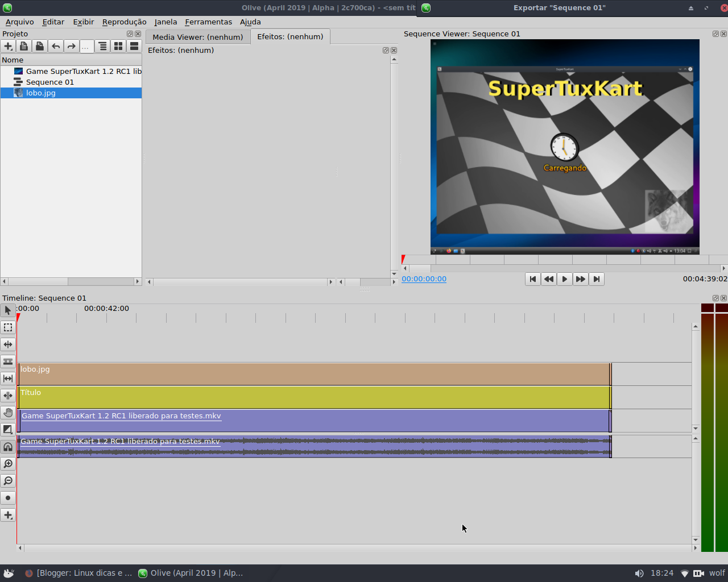Switch the Projeto panel to icon view

click(118, 46)
